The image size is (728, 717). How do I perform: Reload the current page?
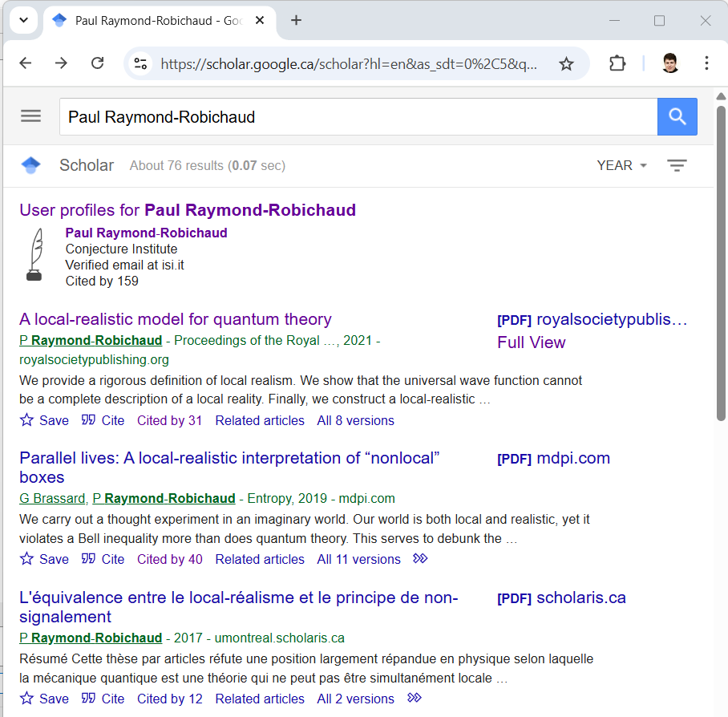tap(97, 63)
